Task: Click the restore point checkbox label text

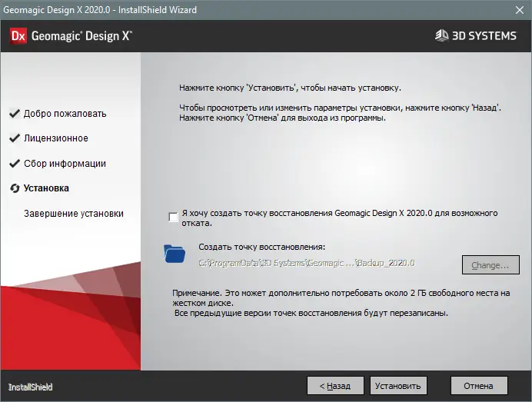Action: pos(340,218)
